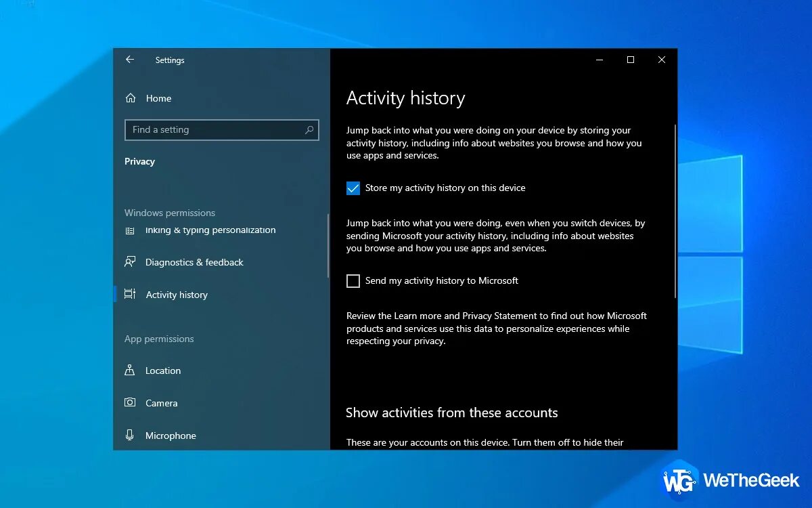Focus the Find a setting search box
812x508 pixels.
click(222, 130)
